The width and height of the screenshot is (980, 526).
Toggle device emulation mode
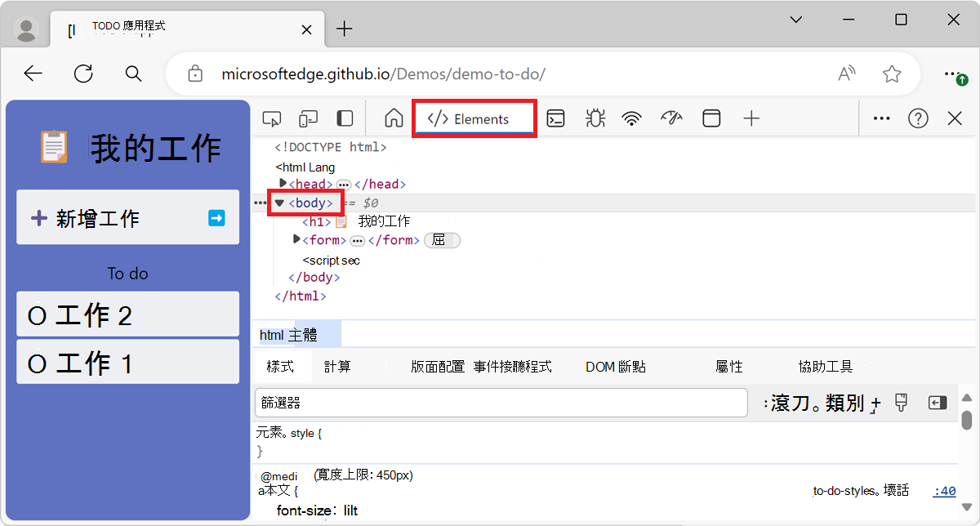[308, 118]
